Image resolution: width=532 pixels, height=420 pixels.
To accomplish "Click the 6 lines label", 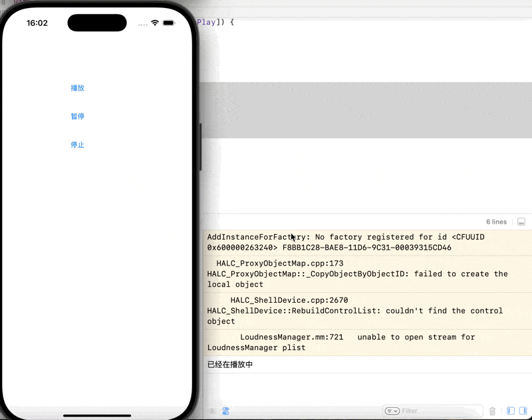I will pyautogui.click(x=496, y=222).
